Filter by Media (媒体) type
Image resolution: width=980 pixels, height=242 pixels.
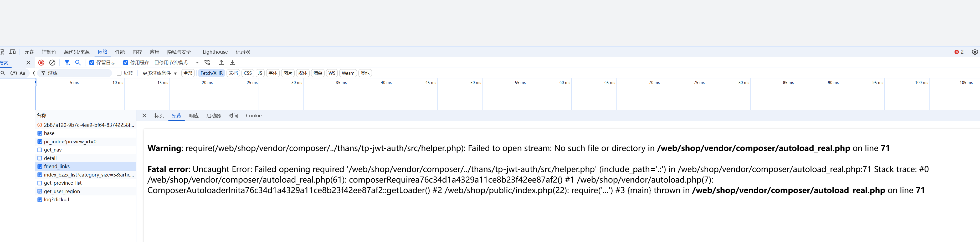(303, 73)
